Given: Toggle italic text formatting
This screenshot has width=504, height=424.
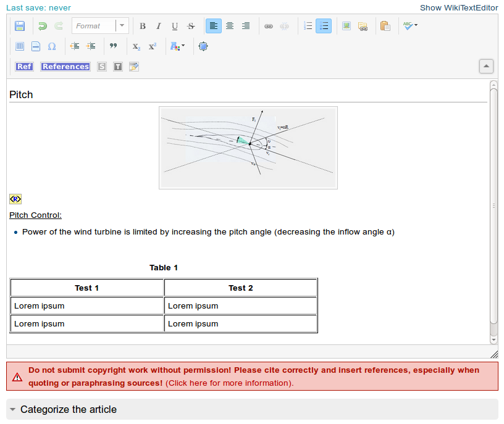Looking at the screenshot, I should 159,26.
